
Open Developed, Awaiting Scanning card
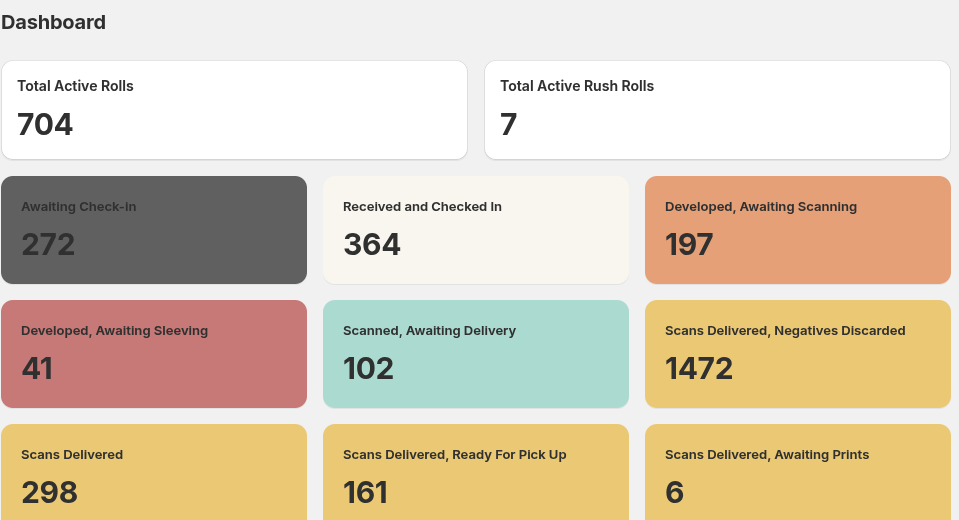click(798, 230)
